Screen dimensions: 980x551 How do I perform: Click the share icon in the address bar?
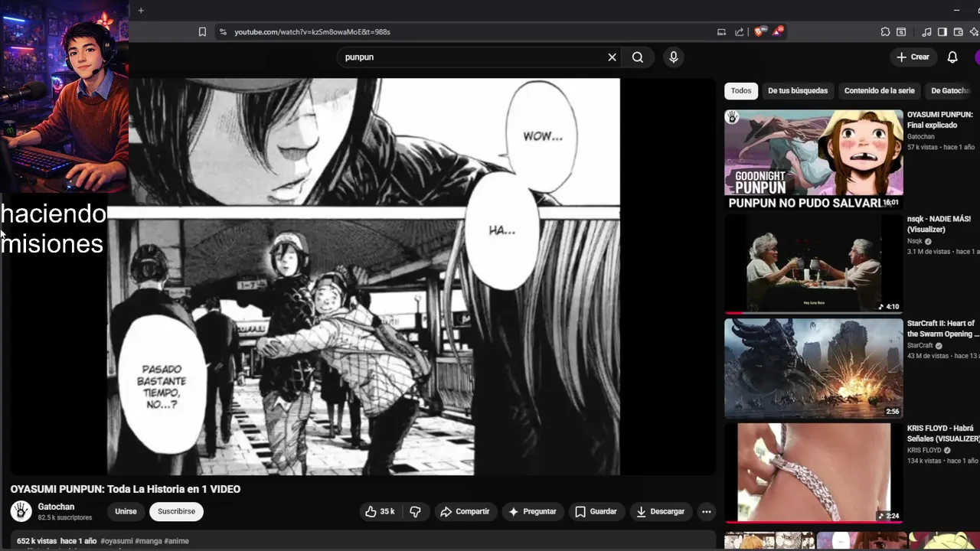[x=740, y=32]
